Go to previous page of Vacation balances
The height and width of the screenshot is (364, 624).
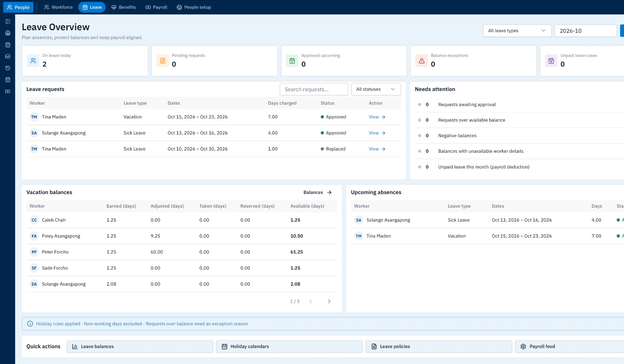click(x=311, y=301)
